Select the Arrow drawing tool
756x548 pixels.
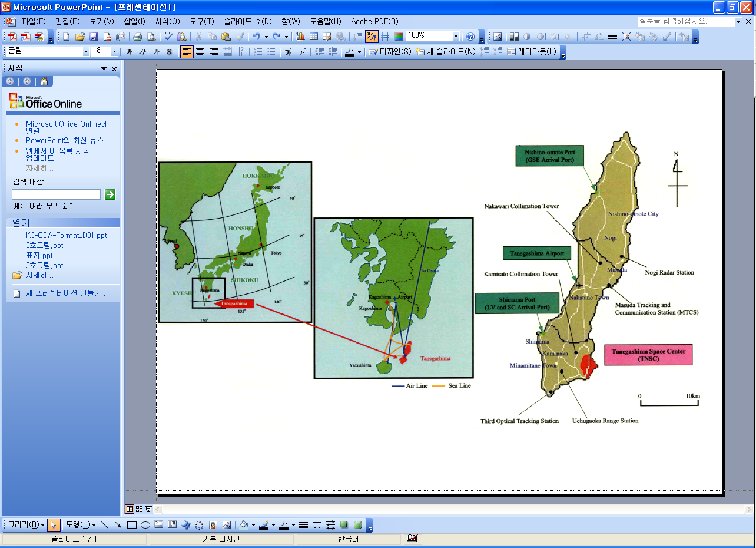tap(118, 525)
